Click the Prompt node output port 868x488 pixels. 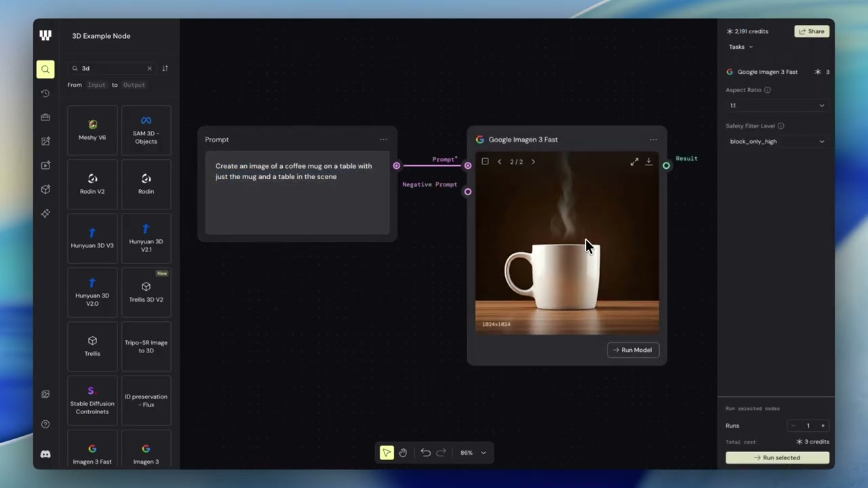coord(397,165)
